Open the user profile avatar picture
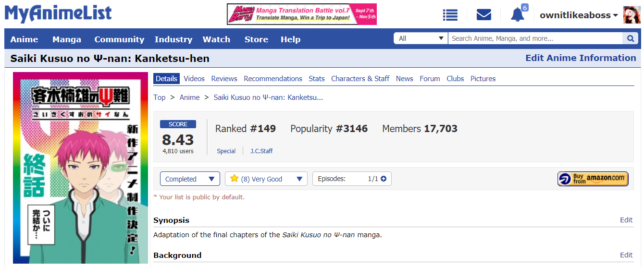Image resolution: width=644 pixels, height=267 pixels. coord(631,15)
